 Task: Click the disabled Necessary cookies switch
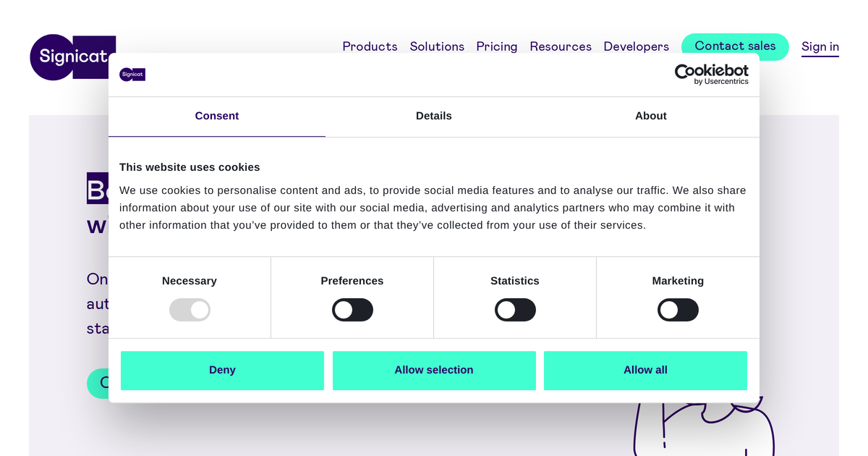[190, 309]
